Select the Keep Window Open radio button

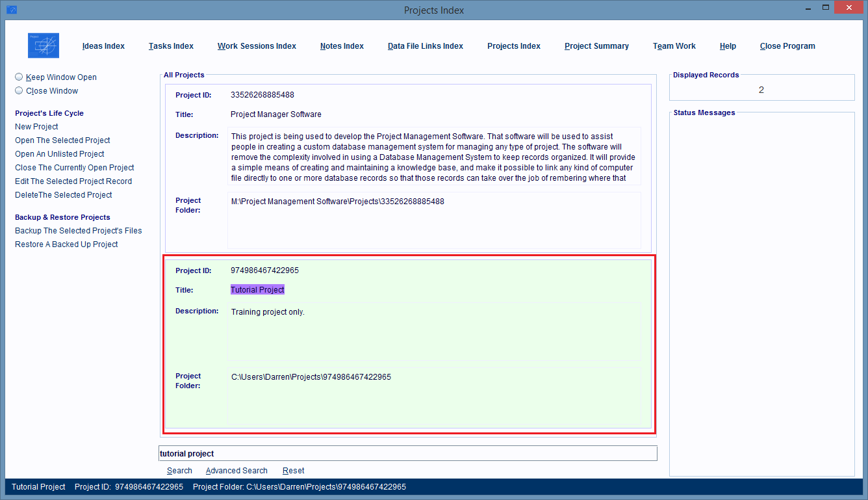click(19, 77)
